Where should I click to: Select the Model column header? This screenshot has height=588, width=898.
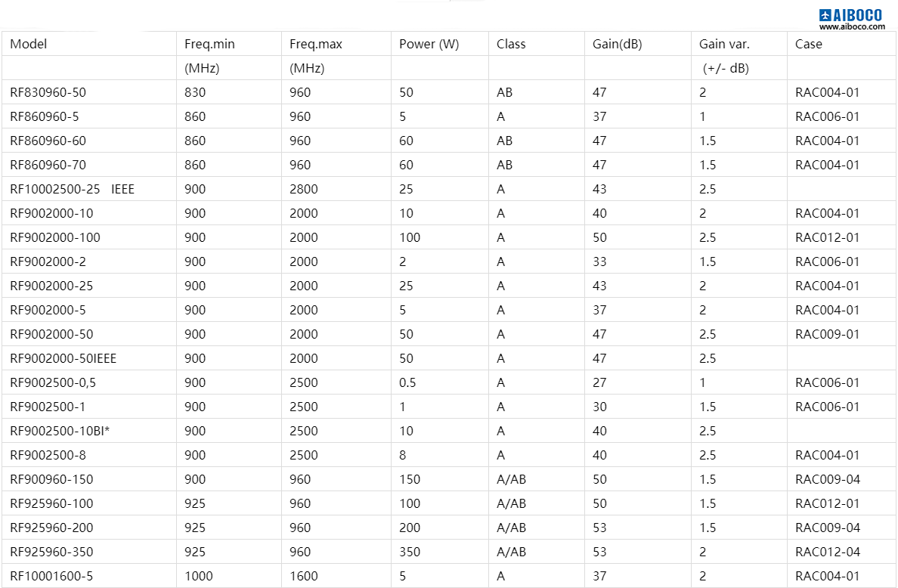pyautogui.click(x=29, y=44)
